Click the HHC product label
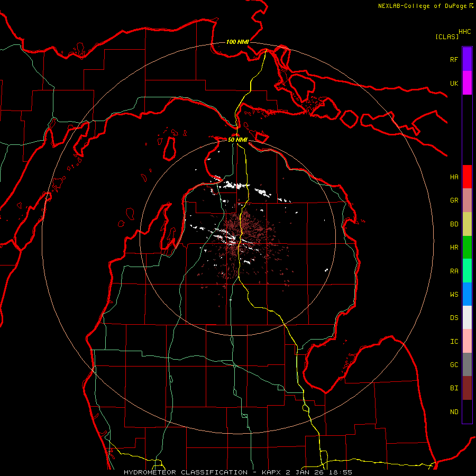 (x=464, y=32)
